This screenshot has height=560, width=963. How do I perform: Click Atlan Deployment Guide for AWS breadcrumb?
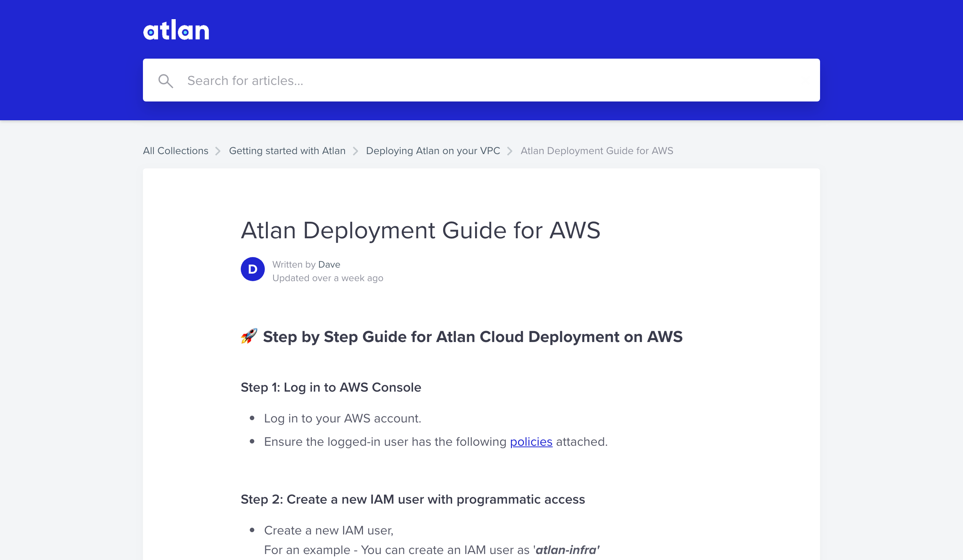click(597, 151)
